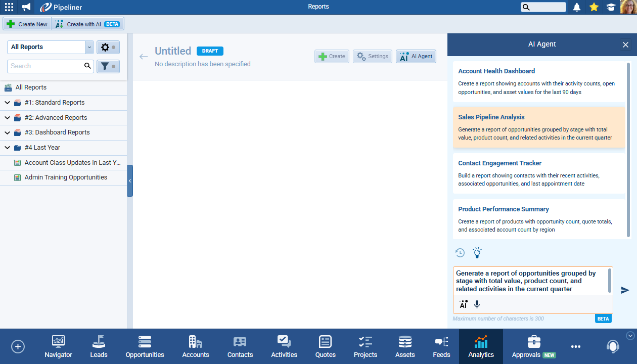This screenshot has width=637, height=364.
Task: Open the app grid launcher icon
Action: click(x=9, y=7)
